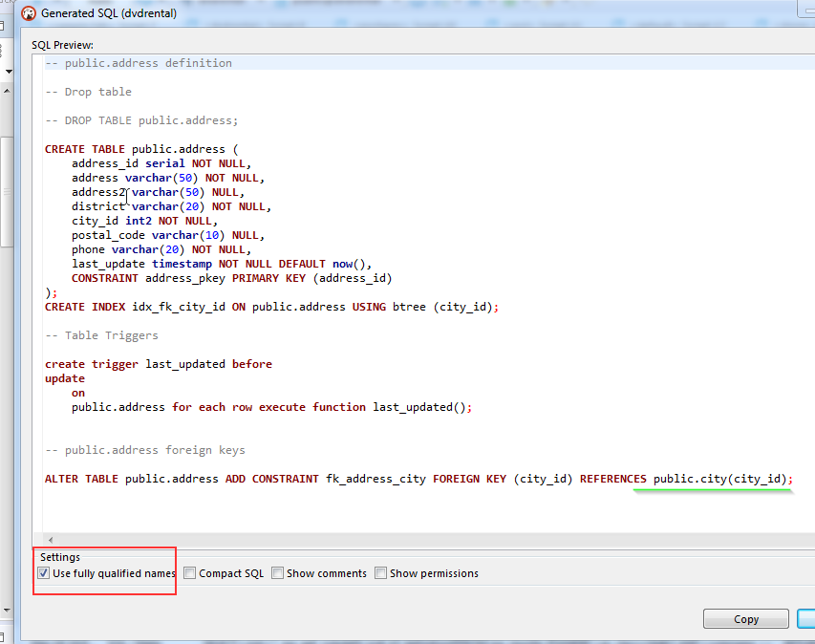The height and width of the screenshot is (644, 815).
Task: Click the 'create trigger last_updated before' line
Action: [159, 364]
